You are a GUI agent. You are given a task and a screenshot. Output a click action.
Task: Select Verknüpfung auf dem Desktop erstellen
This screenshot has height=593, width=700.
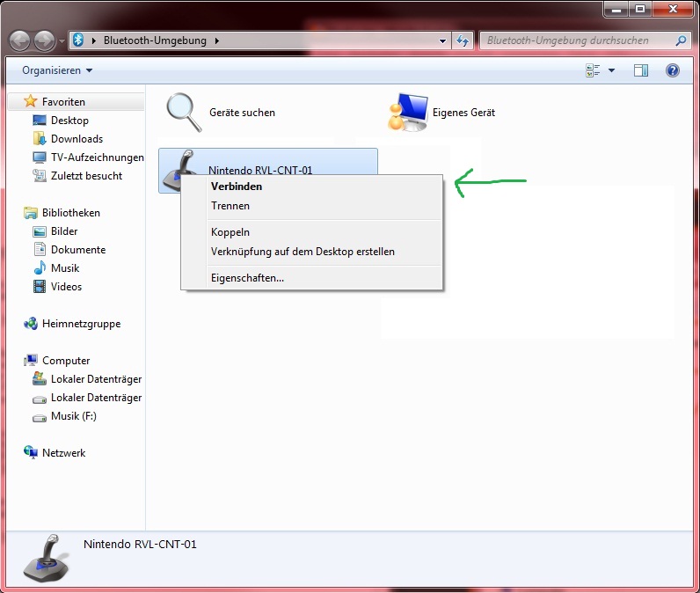tap(303, 252)
